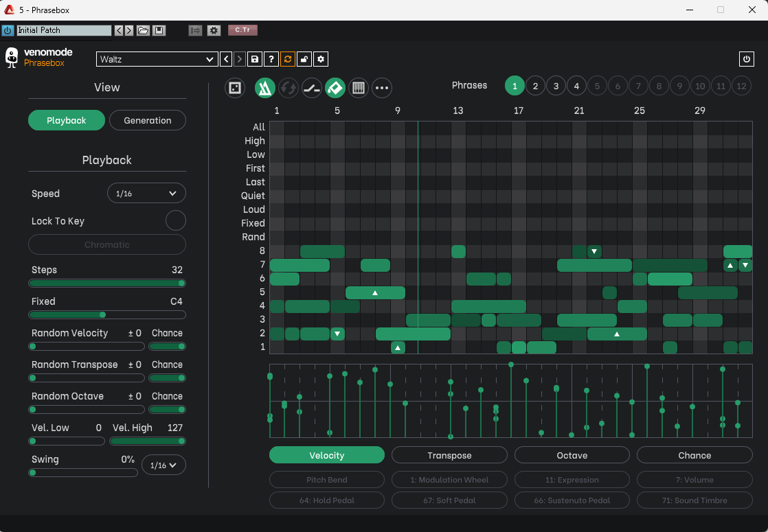This screenshot has width=768, height=532.
Task: Toggle the metronome icon button
Action: click(265, 88)
